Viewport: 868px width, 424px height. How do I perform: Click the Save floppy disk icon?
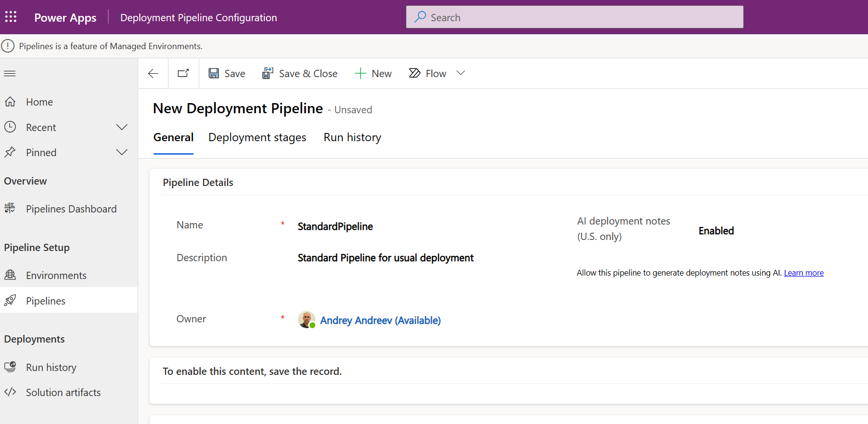(x=214, y=73)
